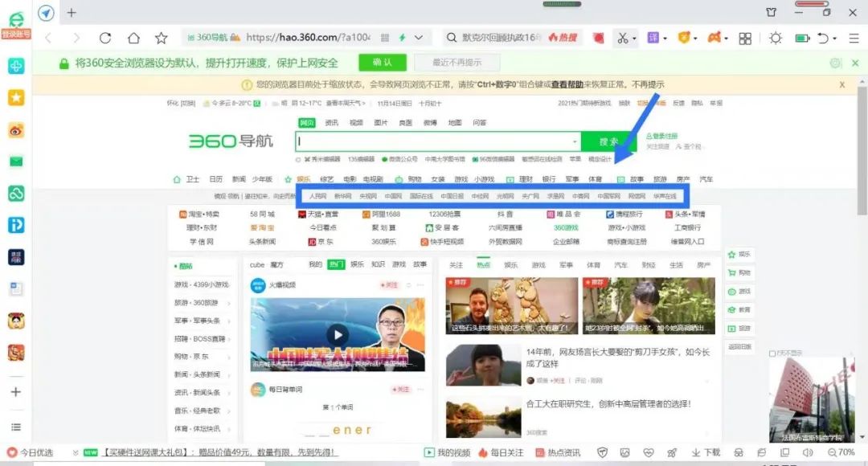Viewport: 868px width, 466px height.
Task: Click the browser refresh icon
Action: click(x=105, y=38)
